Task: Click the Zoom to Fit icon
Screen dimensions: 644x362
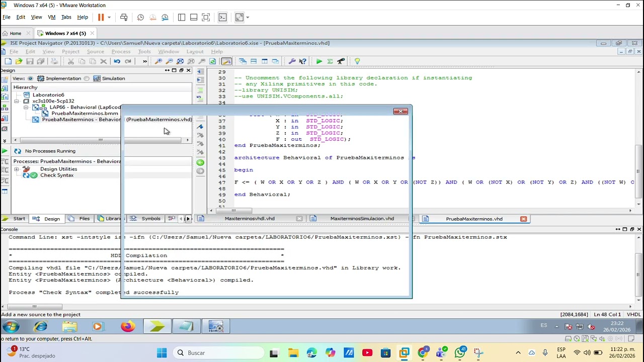Action: pyautogui.click(x=180, y=61)
